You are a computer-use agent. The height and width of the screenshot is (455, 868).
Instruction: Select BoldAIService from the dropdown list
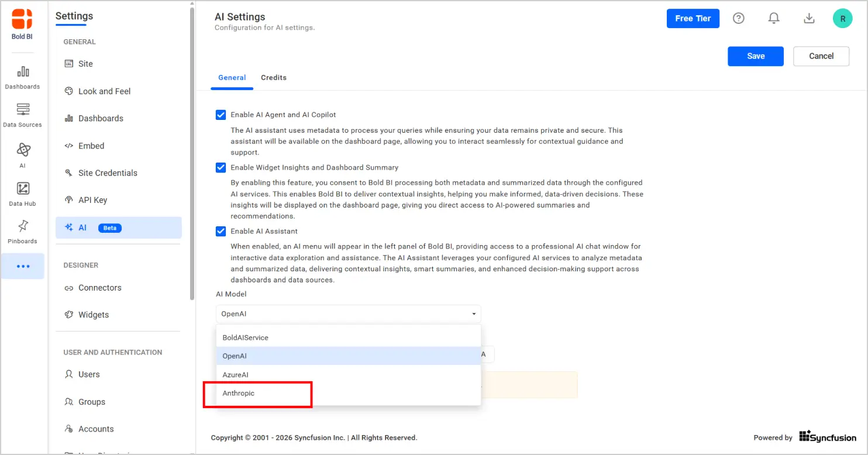point(349,337)
